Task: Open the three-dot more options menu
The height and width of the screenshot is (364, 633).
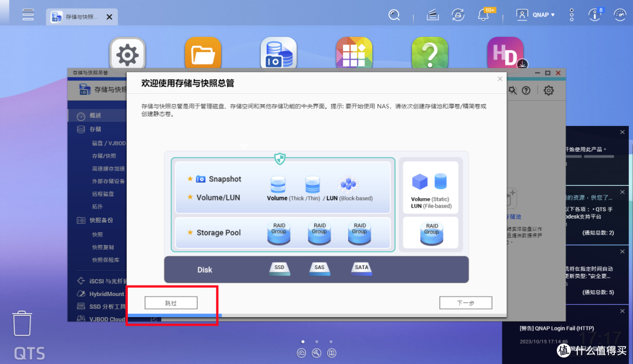Action: coord(571,15)
